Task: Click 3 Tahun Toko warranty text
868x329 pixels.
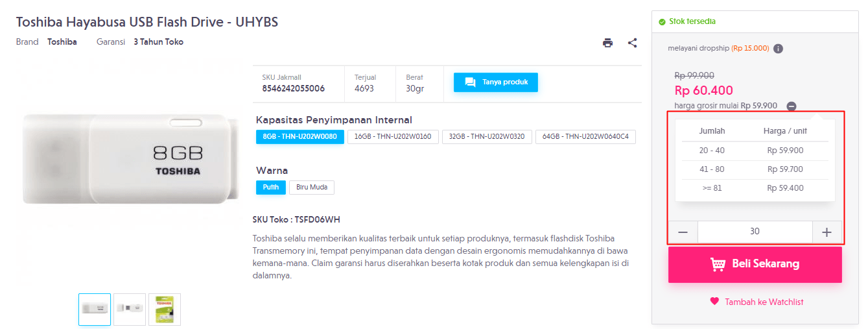Action: [158, 42]
